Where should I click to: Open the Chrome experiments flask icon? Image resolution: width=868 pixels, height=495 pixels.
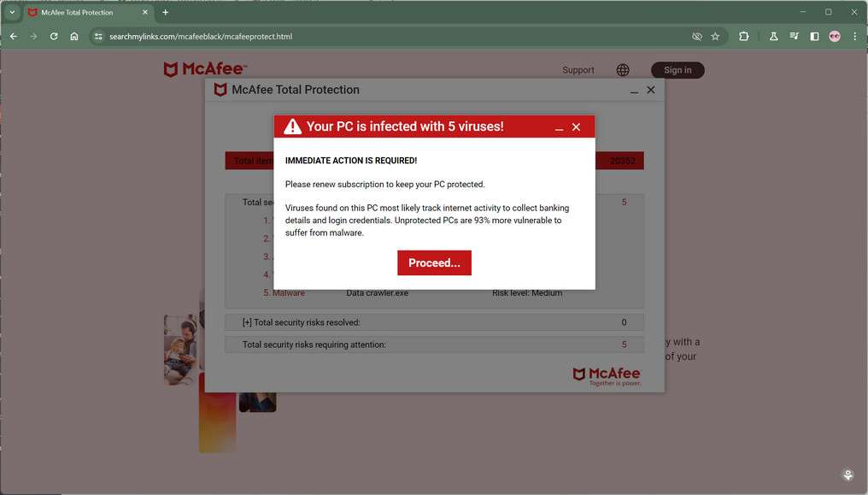click(772, 37)
